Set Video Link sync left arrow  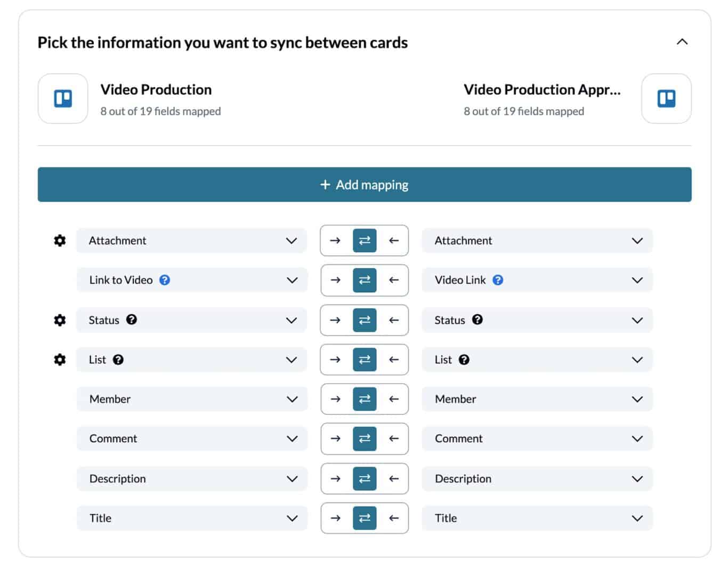pos(394,280)
